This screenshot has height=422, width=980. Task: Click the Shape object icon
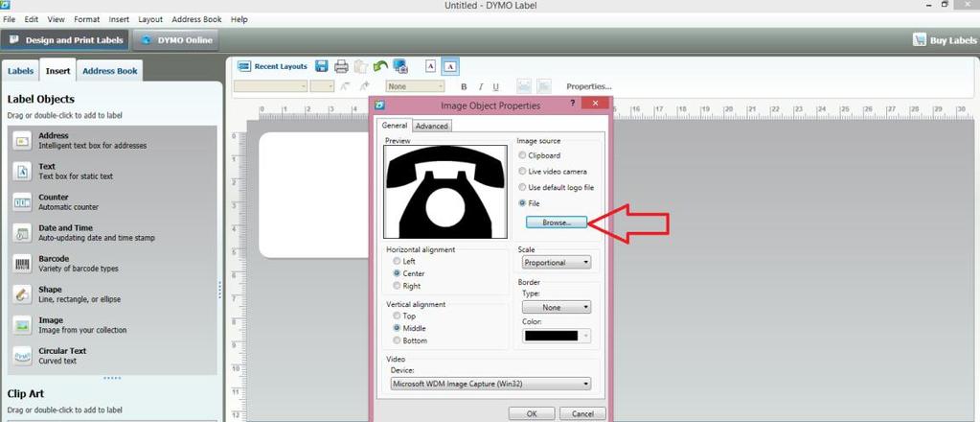[22, 294]
